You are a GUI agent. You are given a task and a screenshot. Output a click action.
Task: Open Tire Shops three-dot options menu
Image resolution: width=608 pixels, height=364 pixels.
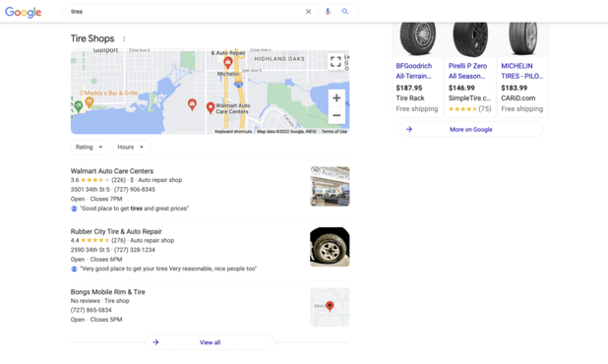124,38
